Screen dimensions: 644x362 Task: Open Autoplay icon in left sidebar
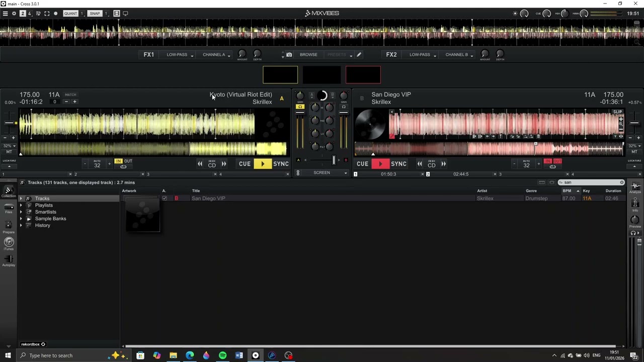click(x=9, y=260)
